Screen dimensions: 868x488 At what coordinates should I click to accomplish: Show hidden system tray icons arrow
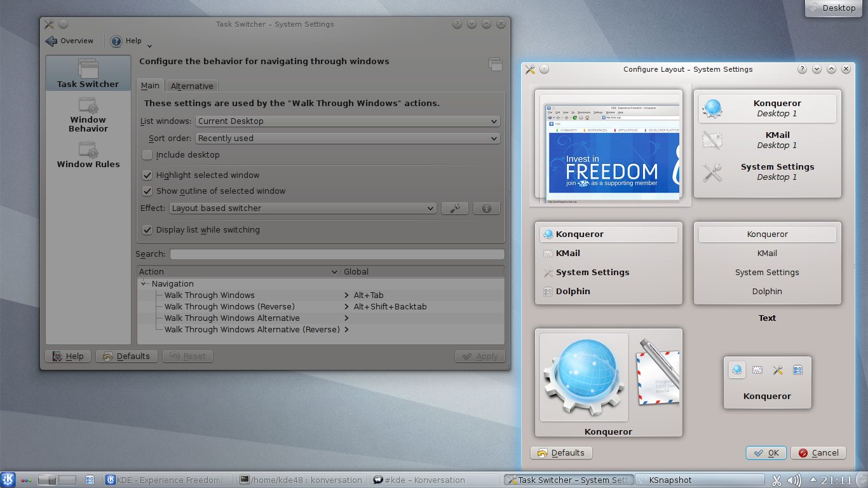pos(813,480)
